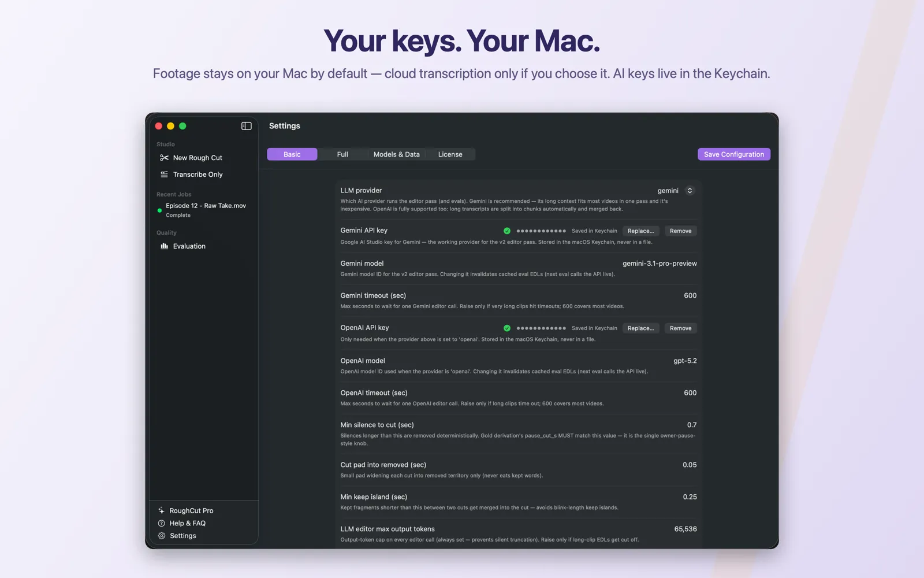Click the OpenAI API key label

364,328
